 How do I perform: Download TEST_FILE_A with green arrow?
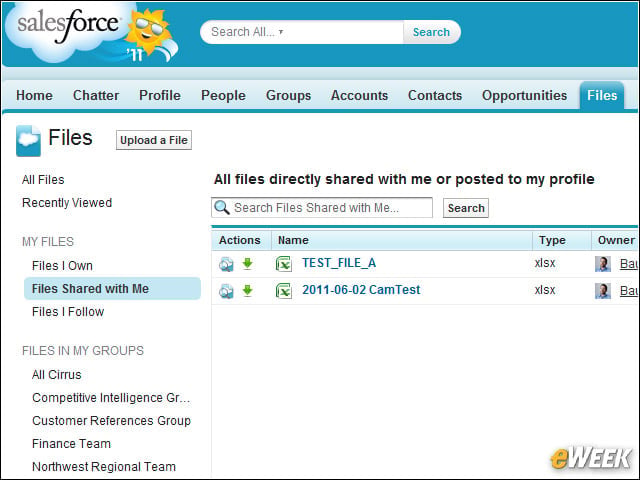[247, 264]
